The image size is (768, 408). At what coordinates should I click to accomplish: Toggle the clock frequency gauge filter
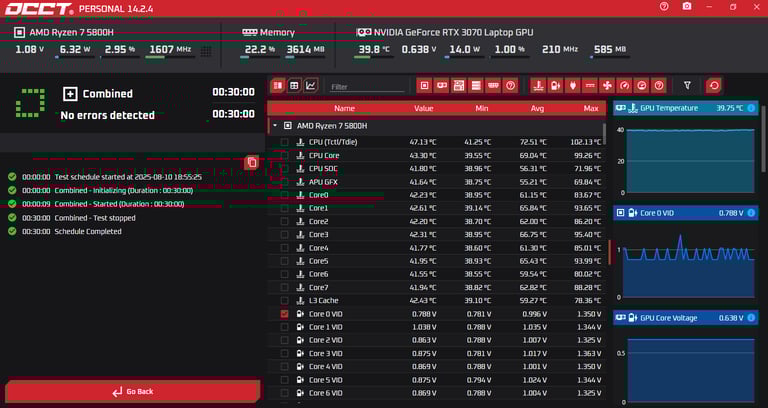coord(624,86)
